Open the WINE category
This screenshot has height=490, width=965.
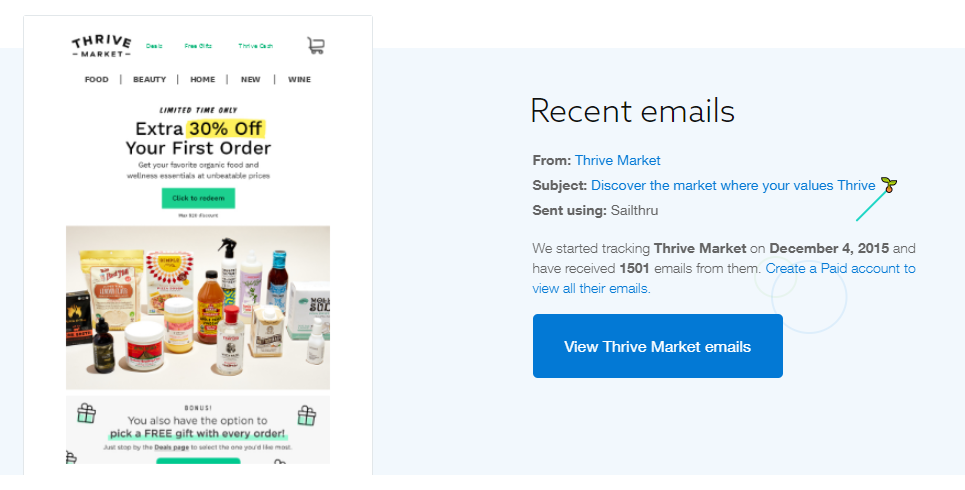[x=299, y=79]
